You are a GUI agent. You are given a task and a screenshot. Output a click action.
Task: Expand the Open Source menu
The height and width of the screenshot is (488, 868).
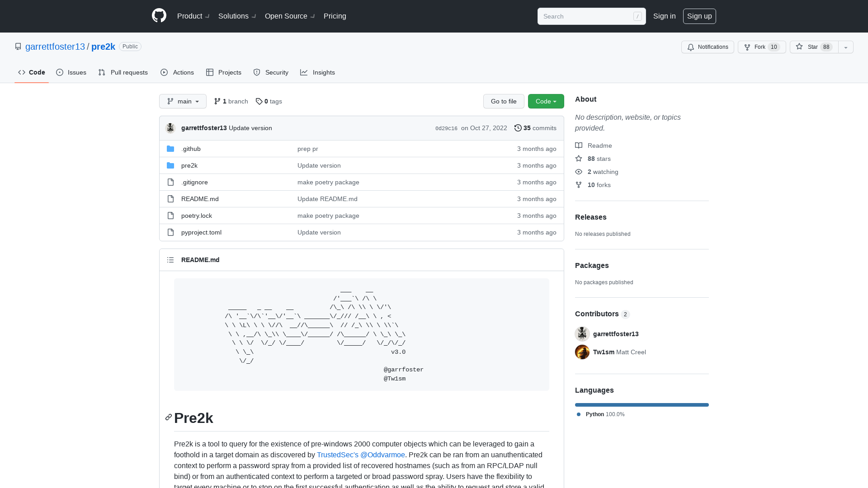290,16
